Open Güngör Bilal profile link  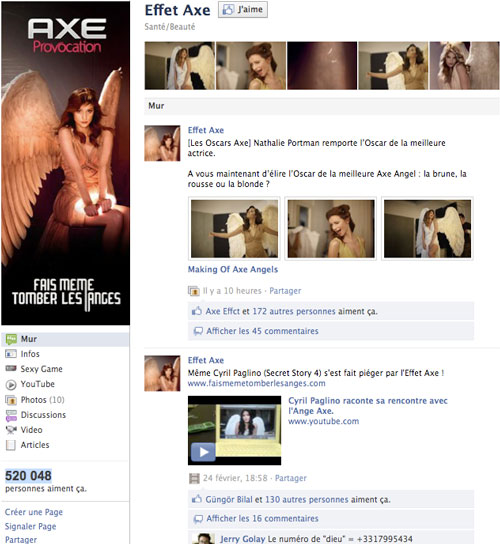229,500
